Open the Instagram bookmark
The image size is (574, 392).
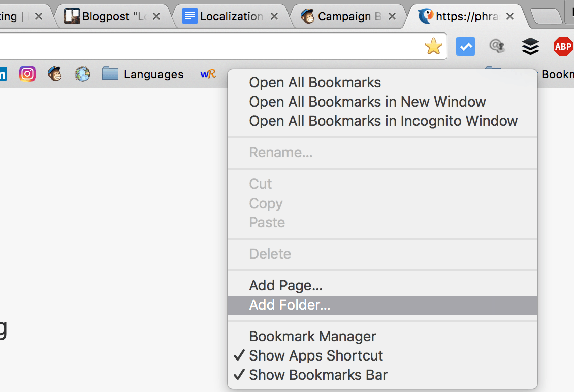point(27,74)
